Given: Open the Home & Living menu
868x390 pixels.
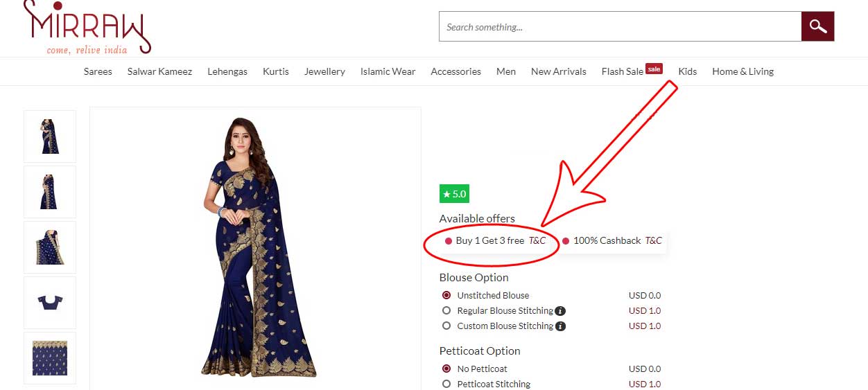Looking at the screenshot, I should [x=743, y=71].
